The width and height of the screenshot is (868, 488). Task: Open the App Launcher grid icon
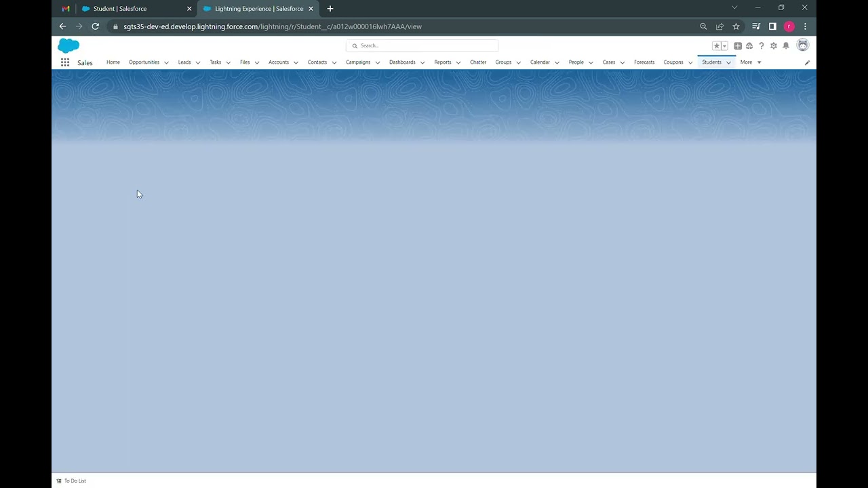coord(65,62)
